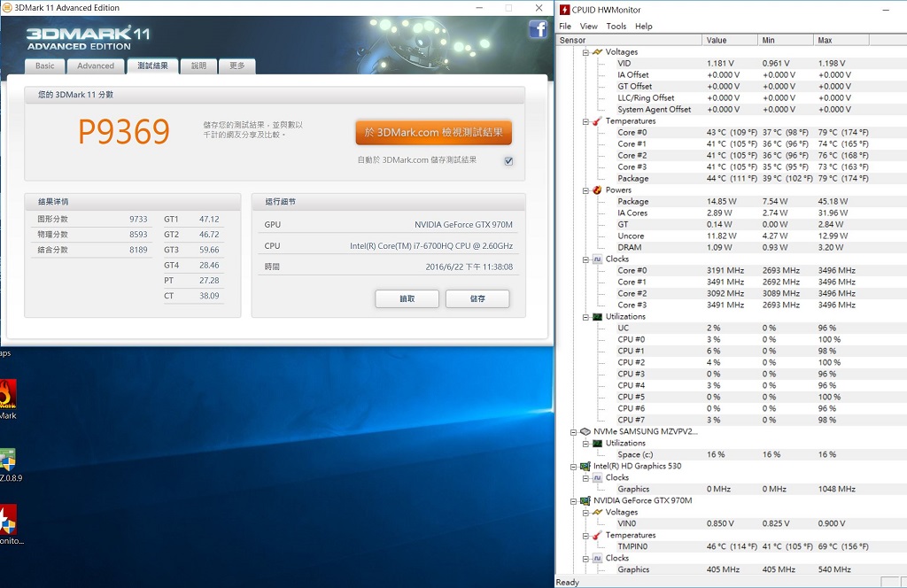Click the Sensor column header
Image resolution: width=907 pixels, height=588 pixels.
(x=630, y=40)
